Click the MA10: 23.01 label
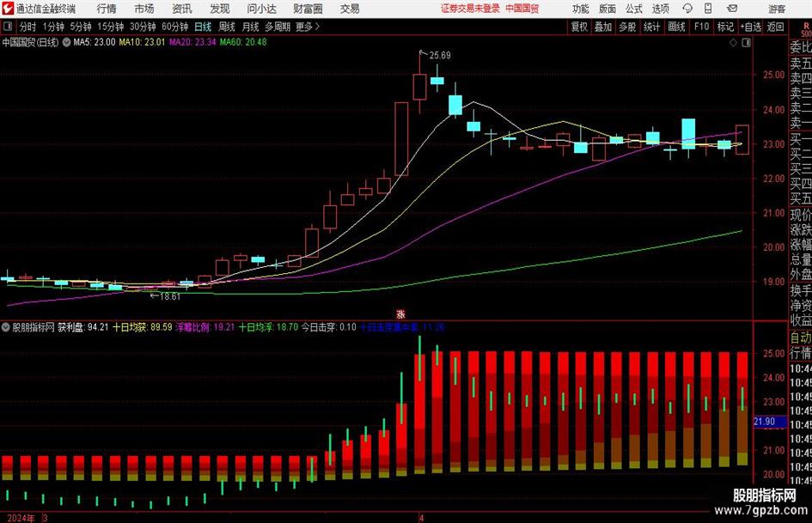The image size is (812, 523). (x=142, y=42)
